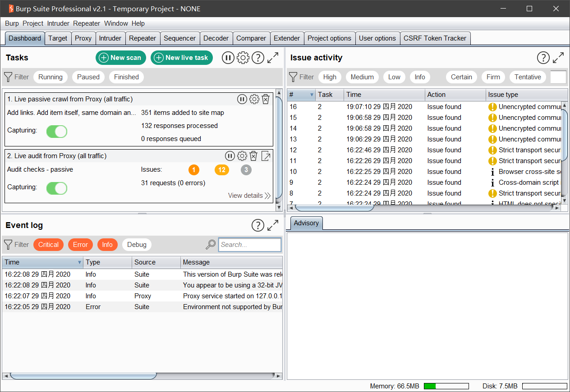This screenshot has width=570, height=392.
Task: Open Live audit task in new window
Action: (x=266, y=156)
